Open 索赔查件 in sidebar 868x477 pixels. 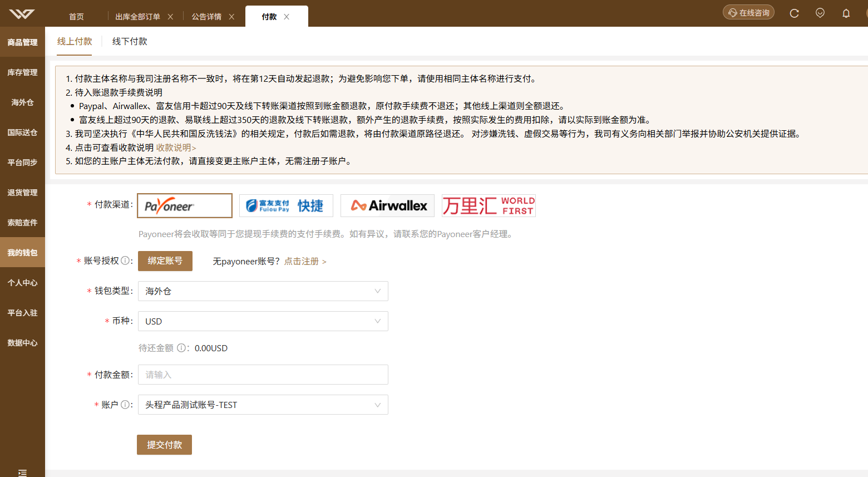point(22,222)
